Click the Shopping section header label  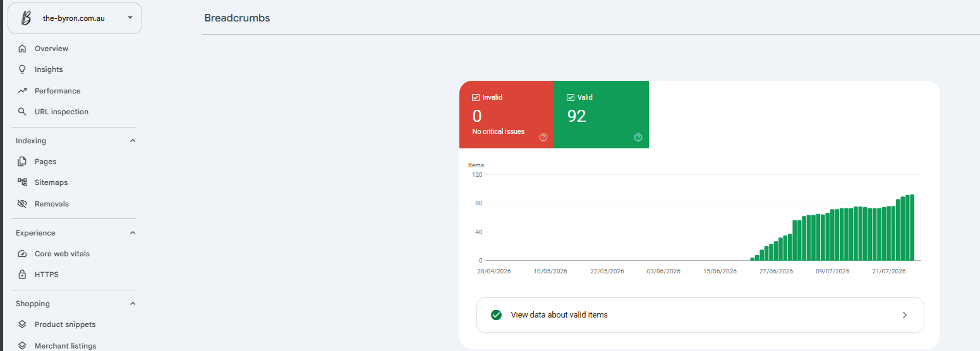coord(33,304)
